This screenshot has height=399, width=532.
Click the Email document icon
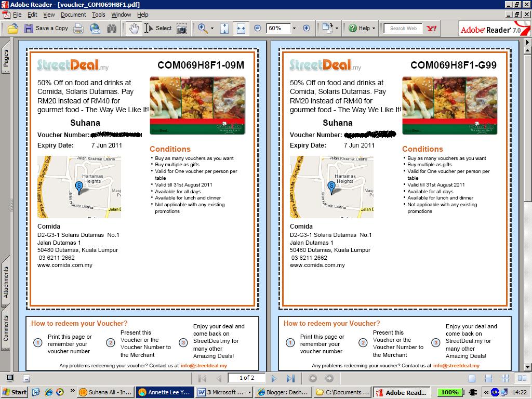click(96, 29)
